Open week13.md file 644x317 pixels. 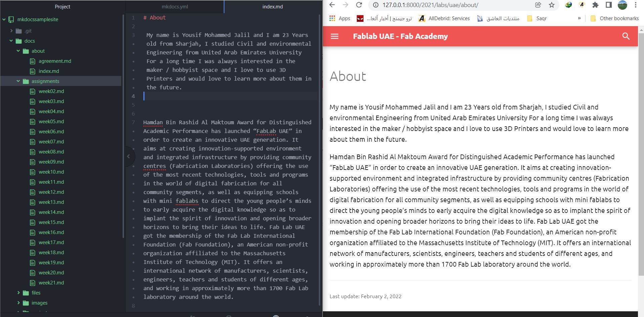click(51, 202)
